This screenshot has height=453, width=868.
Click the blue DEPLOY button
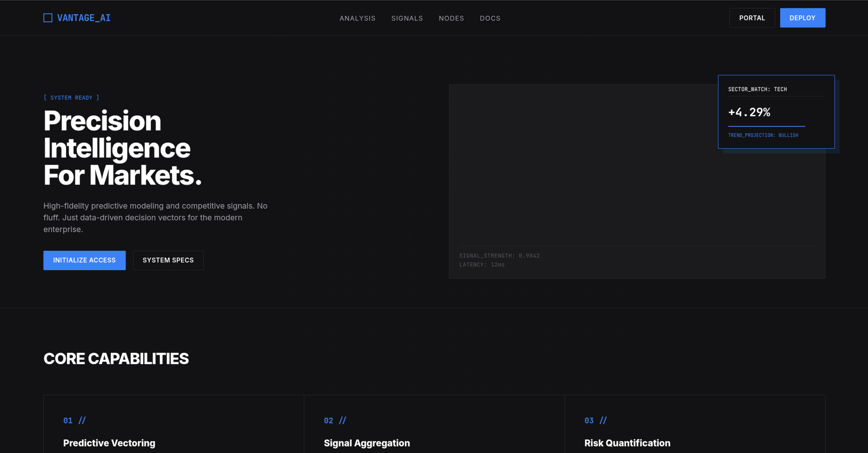pyautogui.click(x=802, y=18)
